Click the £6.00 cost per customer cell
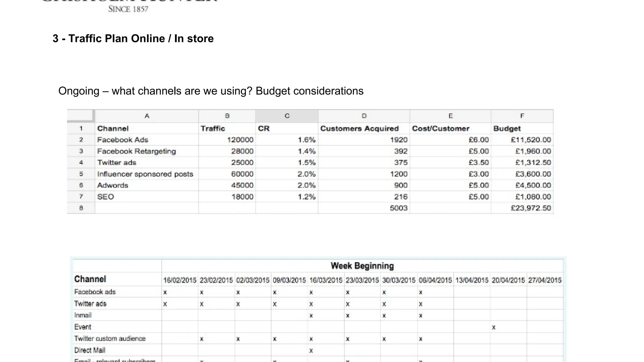644x362 pixels. point(450,140)
